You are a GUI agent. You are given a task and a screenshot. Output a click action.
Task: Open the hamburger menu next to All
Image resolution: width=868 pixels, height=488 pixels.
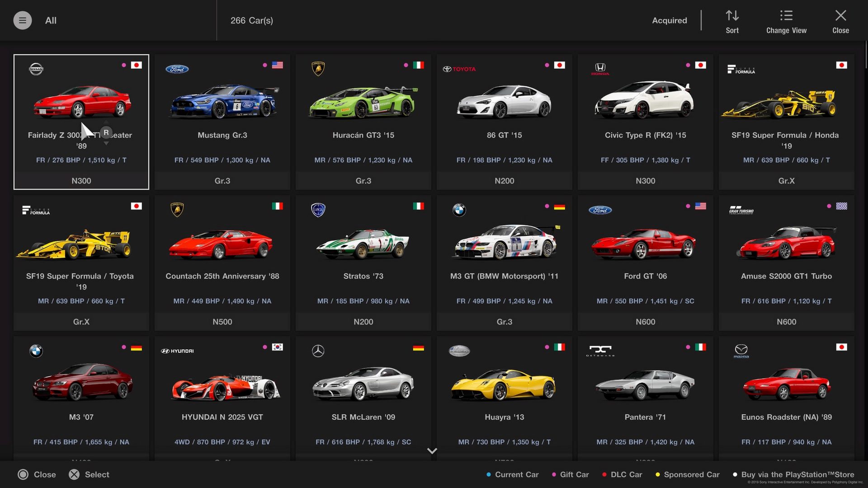tap(23, 20)
